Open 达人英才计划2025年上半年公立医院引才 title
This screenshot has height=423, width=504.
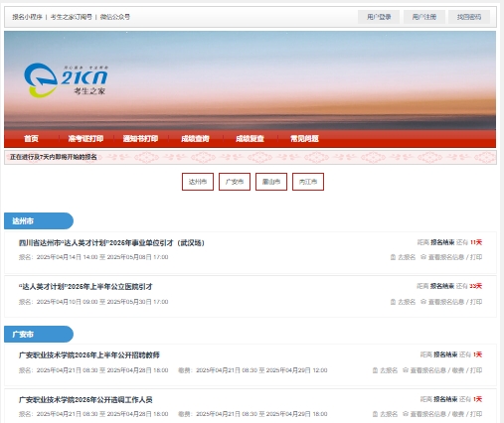(x=85, y=287)
